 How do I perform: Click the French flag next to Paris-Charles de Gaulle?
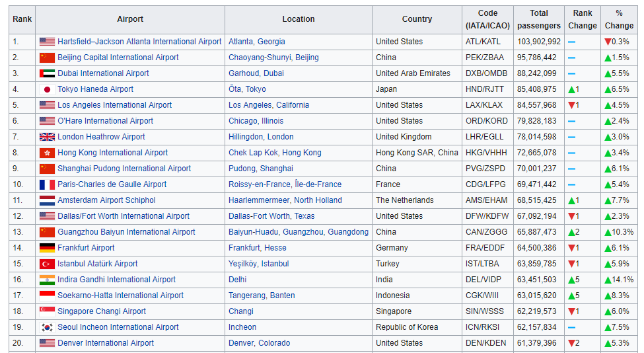point(47,184)
